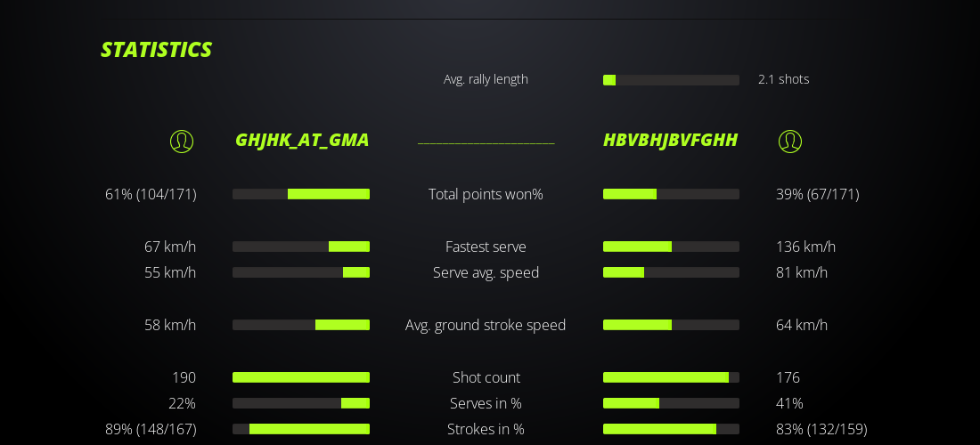Select player name HBVBHJBVFGHH
Image resolution: width=980 pixels, height=445 pixels.
pyautogui.click(x=670, y=140)
